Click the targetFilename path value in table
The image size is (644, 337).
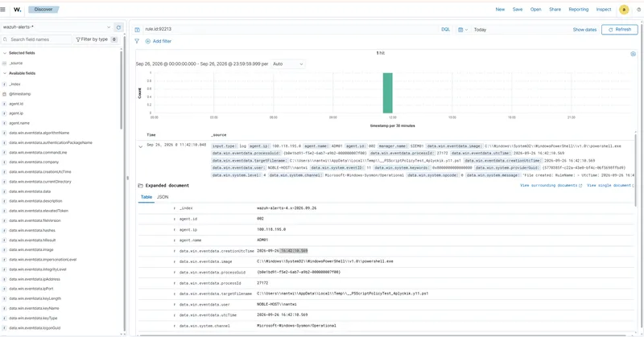[343, 294]
